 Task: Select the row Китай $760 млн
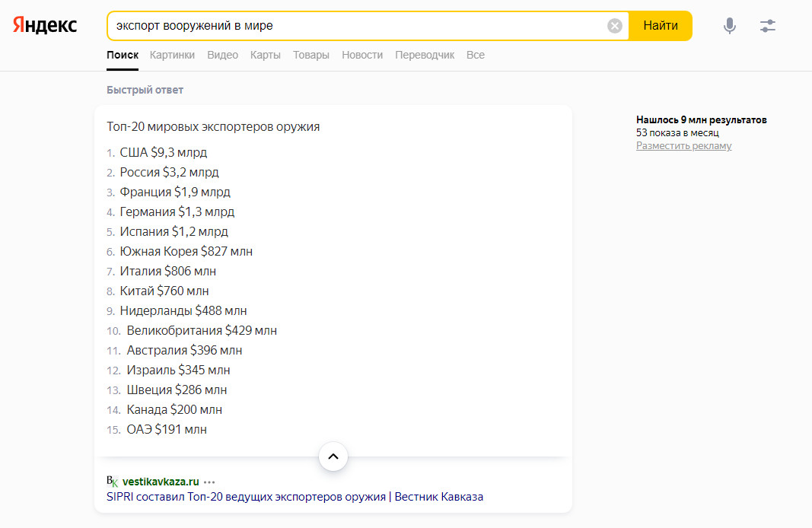click(x=164, y=291)
